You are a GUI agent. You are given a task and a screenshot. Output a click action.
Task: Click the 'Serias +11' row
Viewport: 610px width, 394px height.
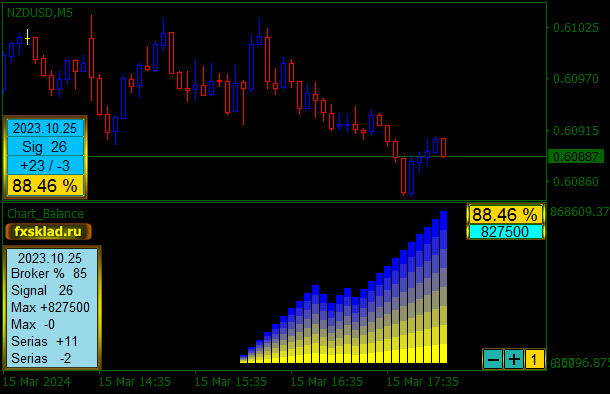tap(44, 341)
